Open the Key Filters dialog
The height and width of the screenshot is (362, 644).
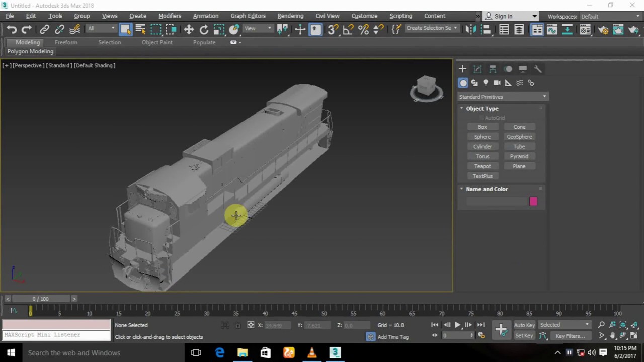[x=570, y=336]
